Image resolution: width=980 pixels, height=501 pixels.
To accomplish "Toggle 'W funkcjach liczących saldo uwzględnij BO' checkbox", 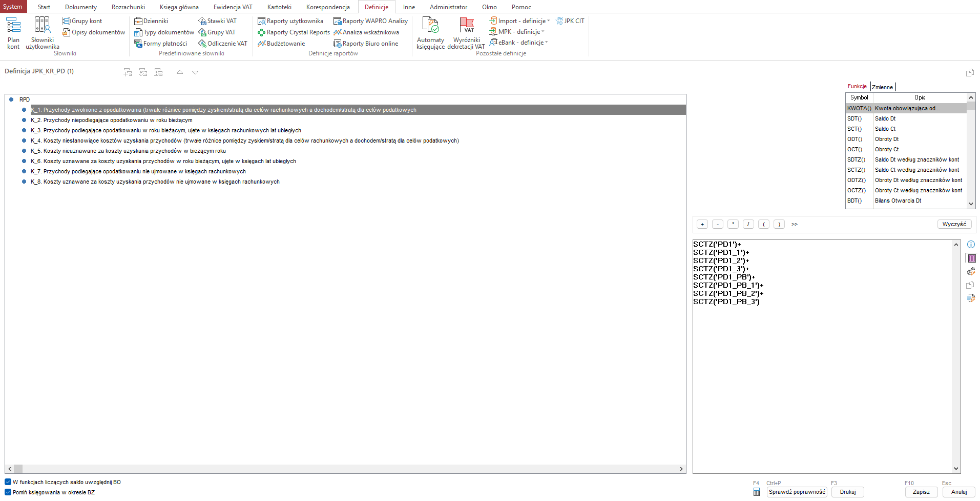I will (8, 482).
